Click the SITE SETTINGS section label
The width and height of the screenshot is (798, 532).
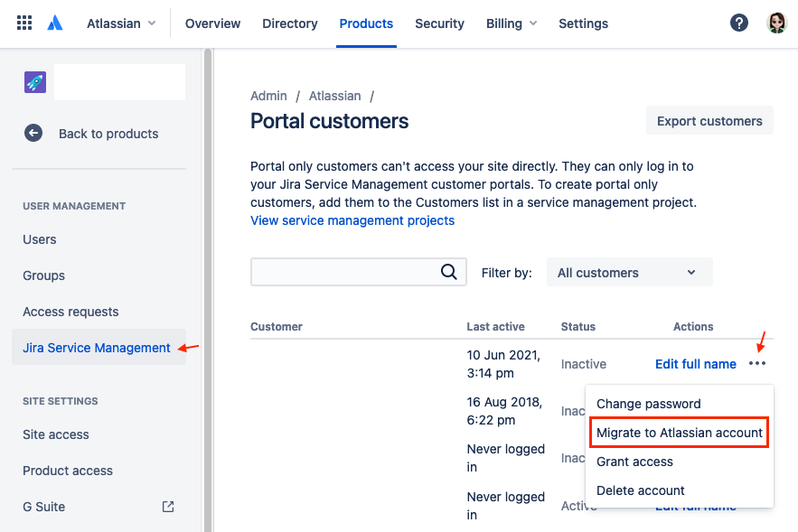coord(60,401)
